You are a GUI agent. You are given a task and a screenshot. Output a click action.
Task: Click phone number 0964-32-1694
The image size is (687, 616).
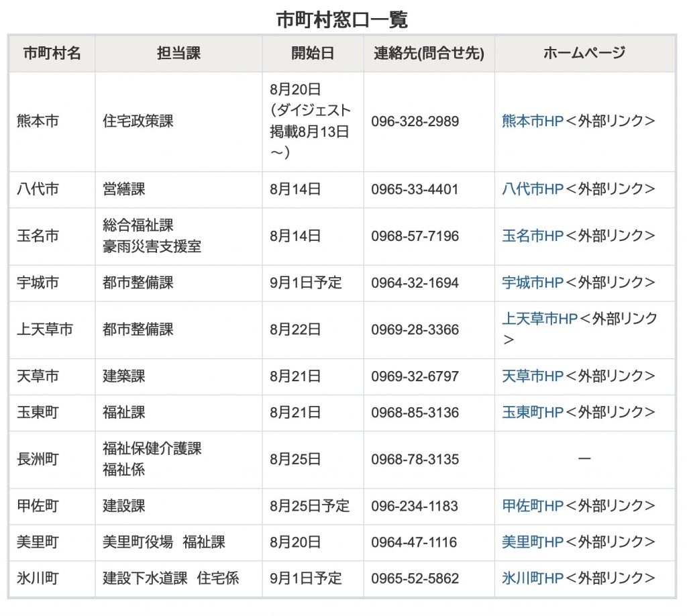pyautogui.click(x=415, y=283)
